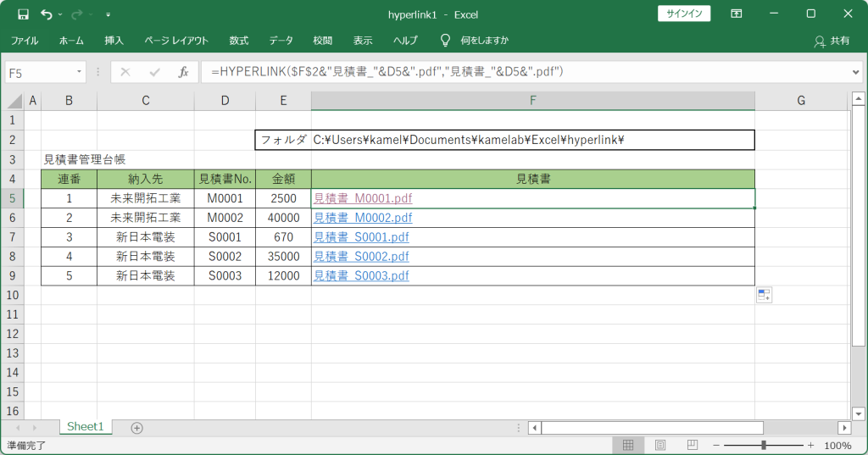Switch to Normal view icon
This screenshot has height=455, width=868.
628,445
